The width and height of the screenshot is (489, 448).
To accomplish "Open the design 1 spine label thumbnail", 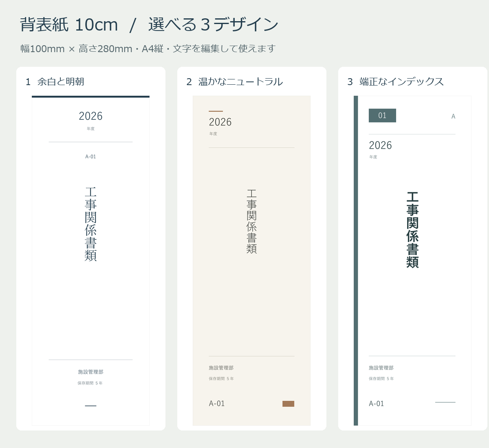I will click(x=90, y=261).
